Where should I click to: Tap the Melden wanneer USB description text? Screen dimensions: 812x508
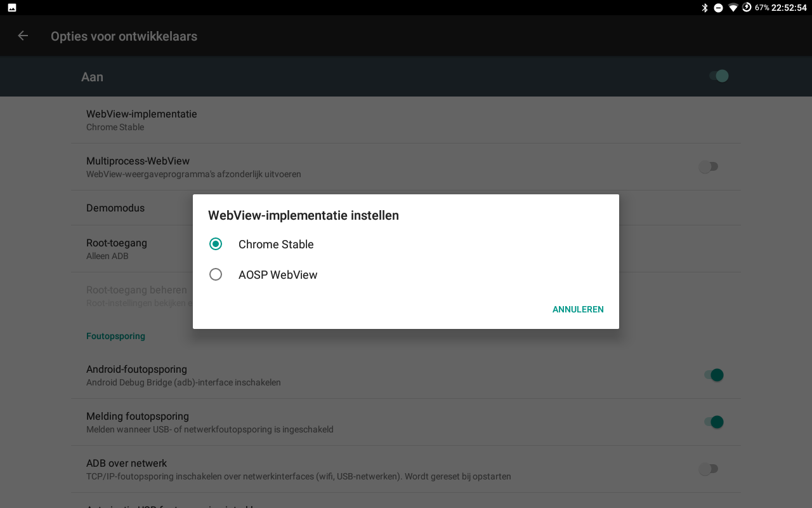(210, 429)
